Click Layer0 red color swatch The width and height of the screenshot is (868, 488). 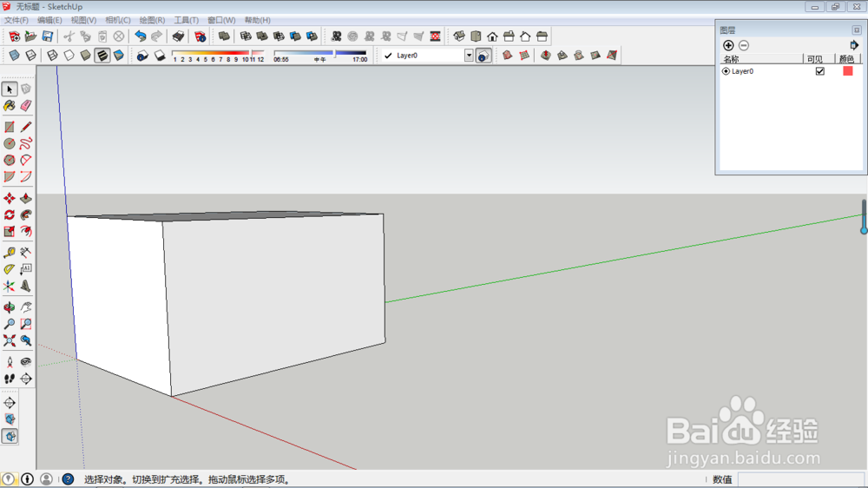tap(847, 71)
